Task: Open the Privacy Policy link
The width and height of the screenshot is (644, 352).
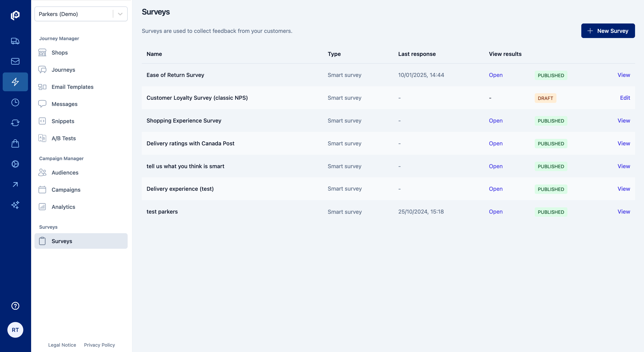Action: click(99, 345)
